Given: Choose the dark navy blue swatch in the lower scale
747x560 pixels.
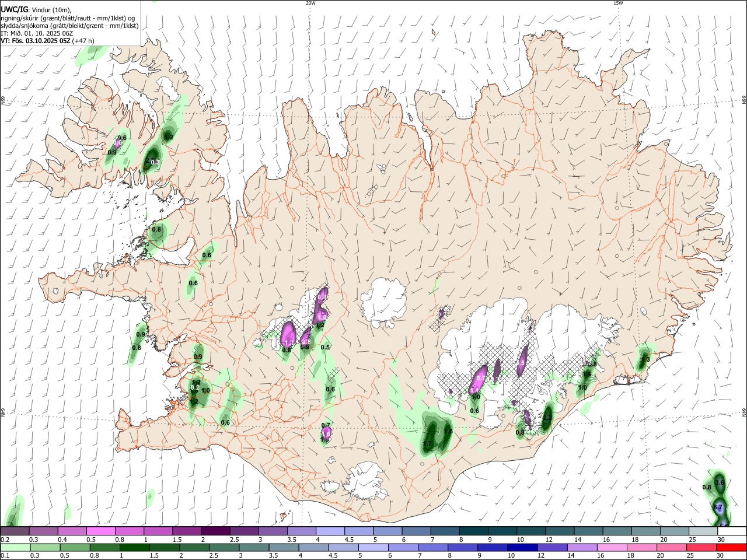Looking at the screenshot, I should [x=522, y=547].
